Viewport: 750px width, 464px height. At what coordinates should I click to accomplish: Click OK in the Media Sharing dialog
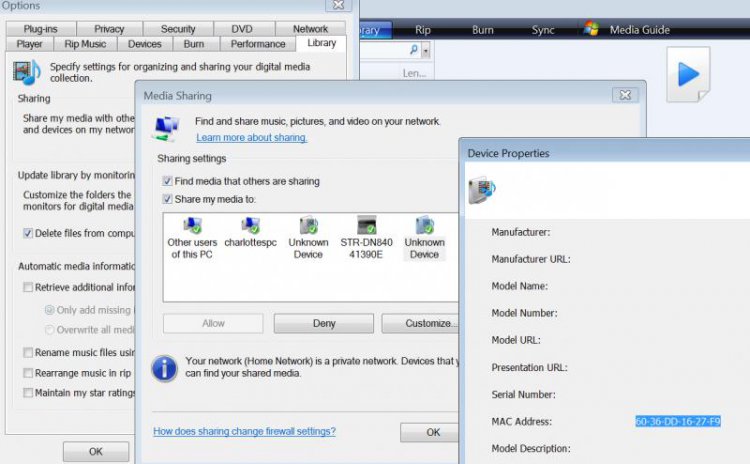pos(430,432)
